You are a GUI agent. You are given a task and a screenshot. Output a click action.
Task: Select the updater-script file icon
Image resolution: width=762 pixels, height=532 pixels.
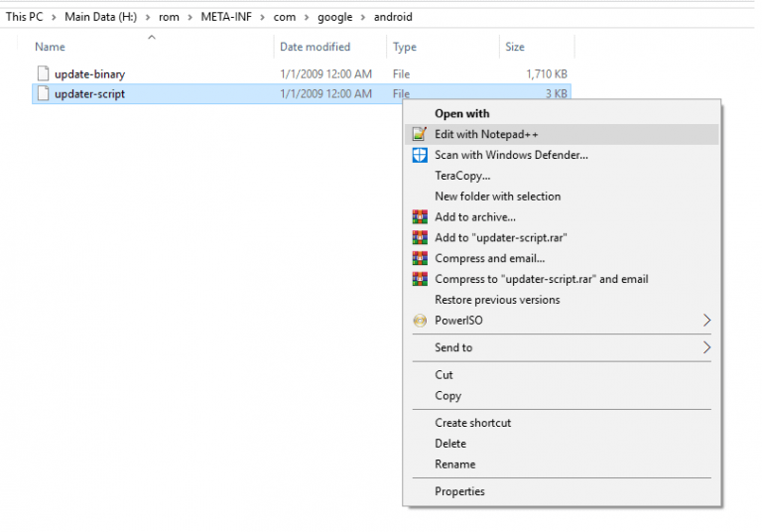[x=44, y=93]
